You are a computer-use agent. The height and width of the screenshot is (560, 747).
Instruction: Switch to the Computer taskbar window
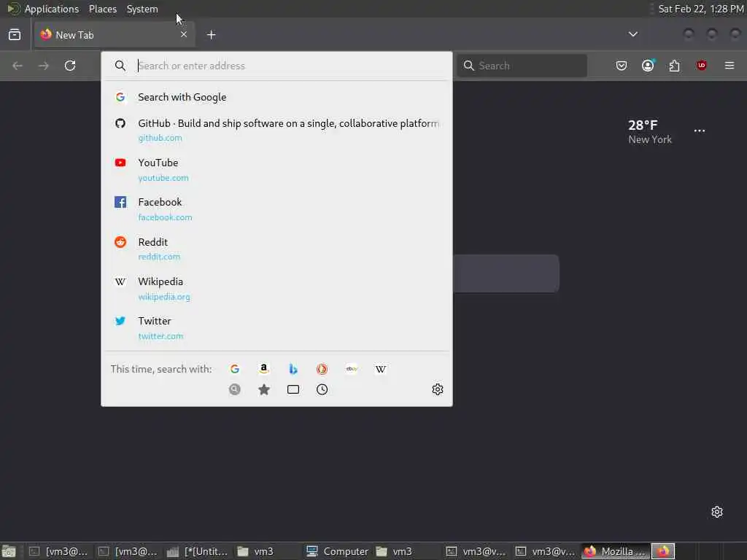(x=337, y=551)
